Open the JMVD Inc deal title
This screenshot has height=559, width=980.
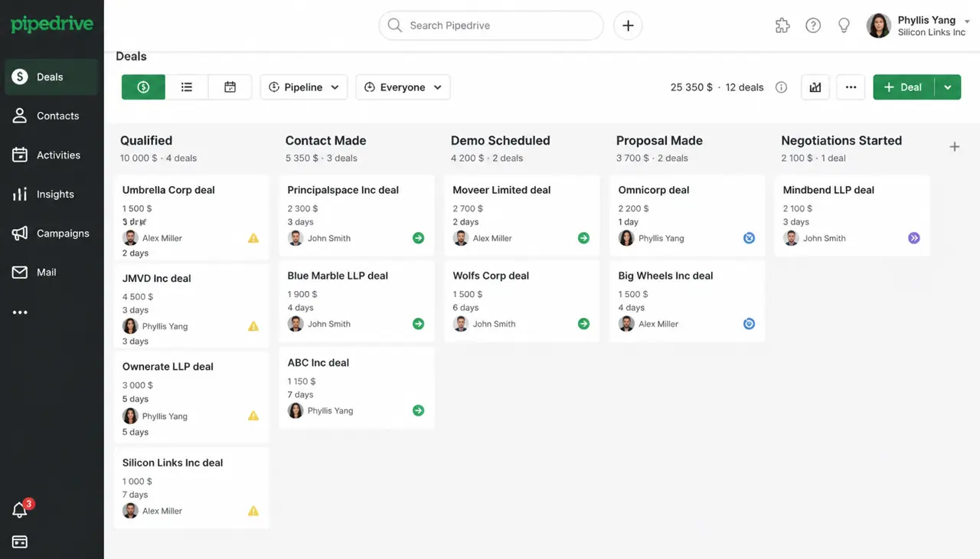coord(157,278)
